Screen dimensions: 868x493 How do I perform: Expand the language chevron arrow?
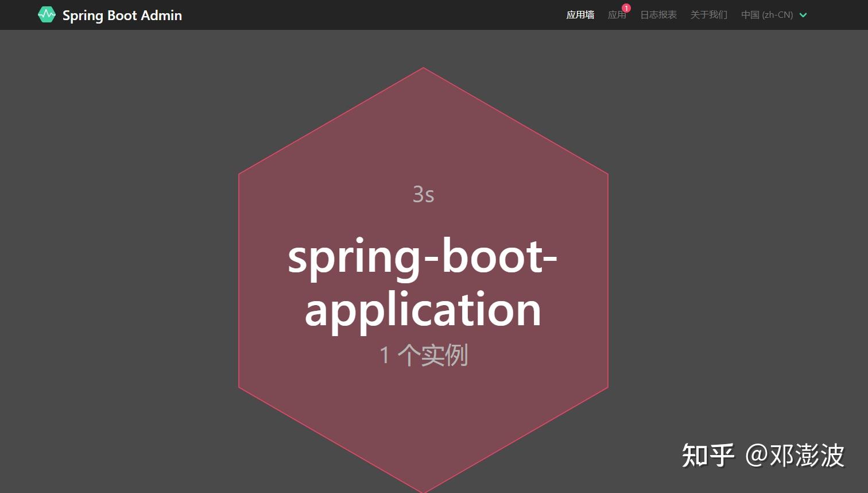(x=803, y=15)
